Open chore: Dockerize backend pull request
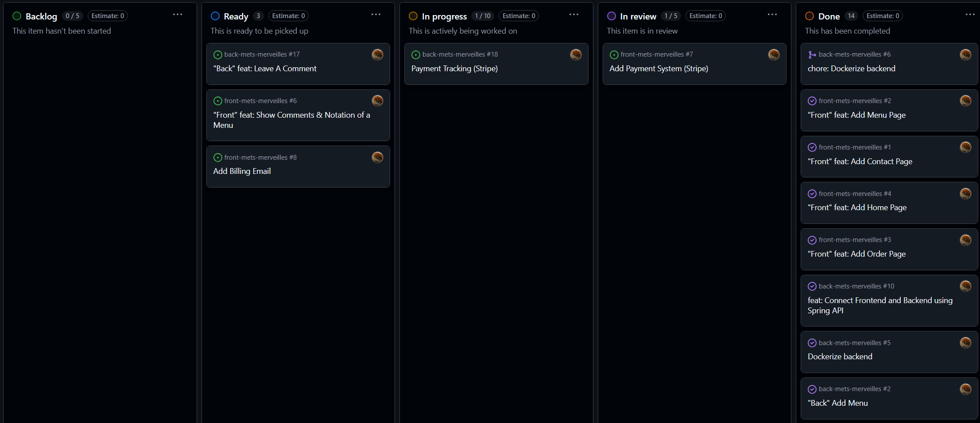 coord(852,69)
